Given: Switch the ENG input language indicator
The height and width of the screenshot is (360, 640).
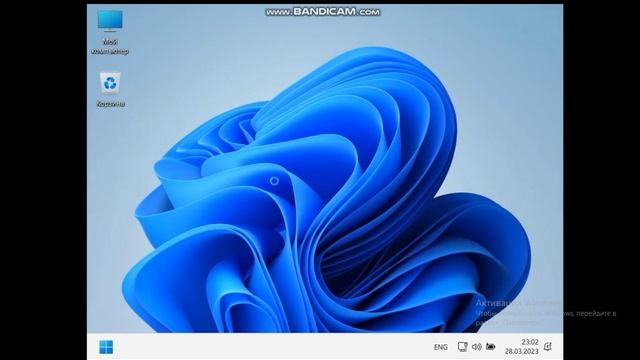Looking at the screenshot, I should pyautogui.click(x=440, y=347).
